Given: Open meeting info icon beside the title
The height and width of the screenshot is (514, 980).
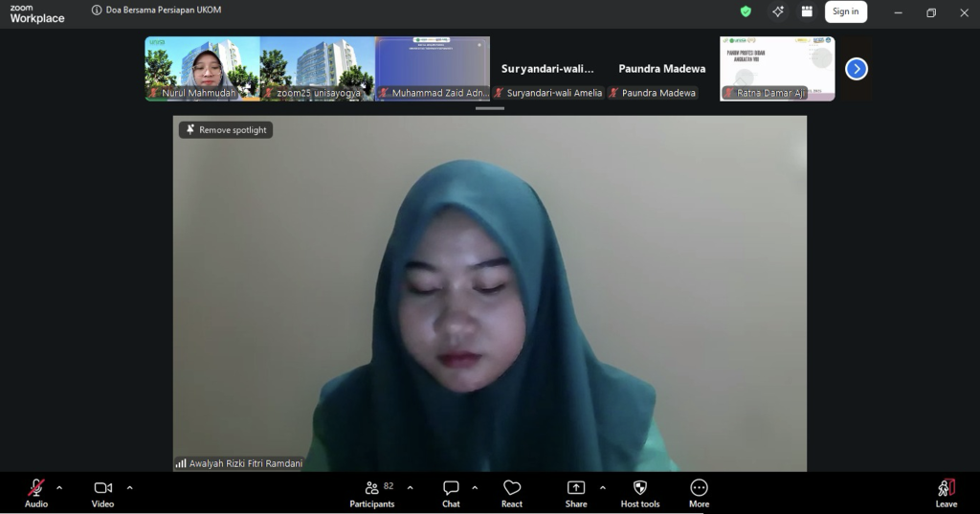Looking at the screenshot, I should coord(97,11).
